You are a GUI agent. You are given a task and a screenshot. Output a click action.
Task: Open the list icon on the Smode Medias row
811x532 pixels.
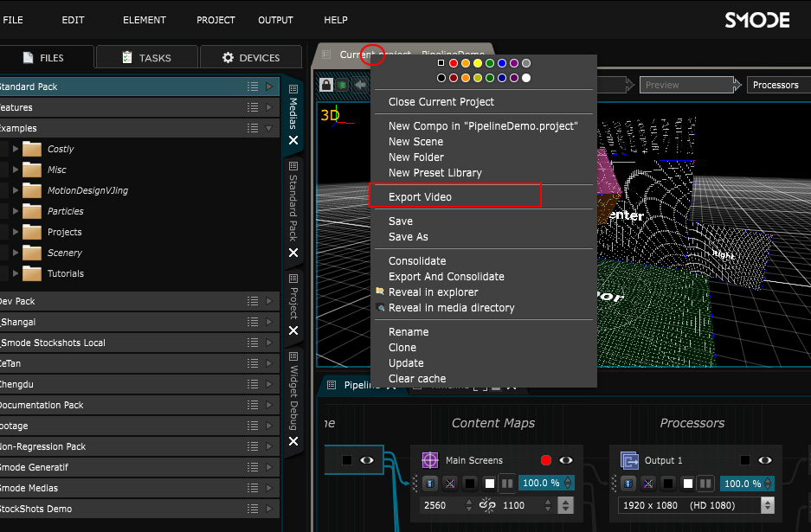click(x=253, y=488)
